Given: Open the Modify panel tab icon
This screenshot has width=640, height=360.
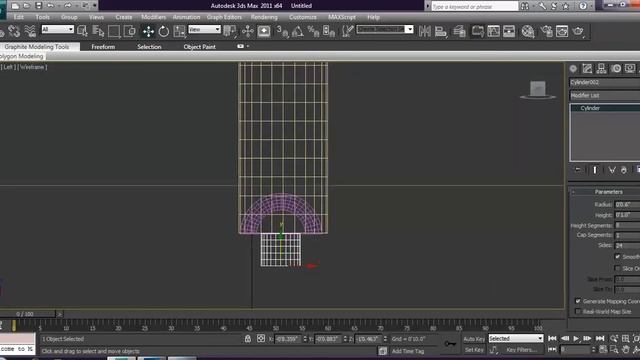Looking at the screenshot, I should (587, 69).
